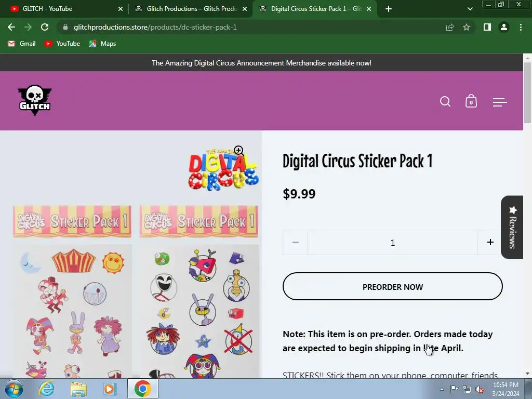Bookmark this page with the star icon

pos(467,27)
